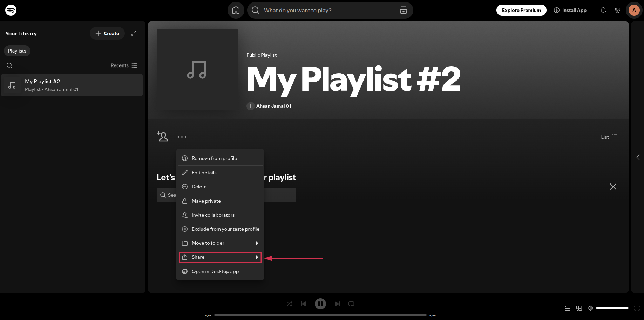Viewport: 644px width, 320px height.
Task: Pause playback
Action: [x=320, y=304]
